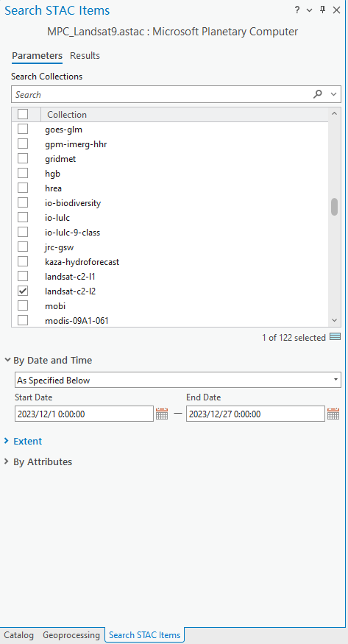Viewport: 348px width, 644px height.
Task: Open the Start Date calendar picker
Action: click(162, 414)
